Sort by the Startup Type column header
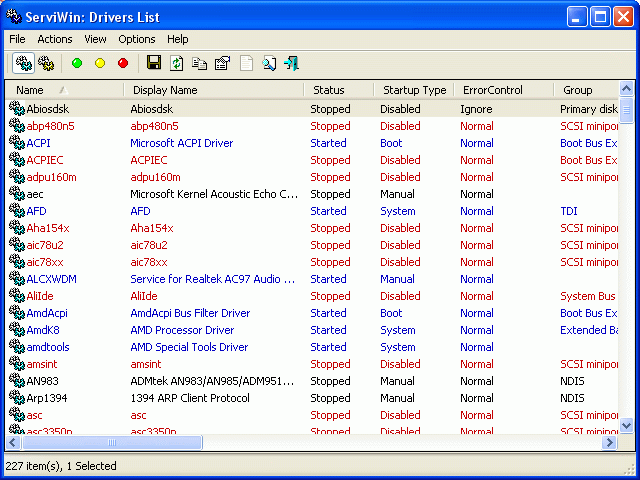 click(413, 90)
